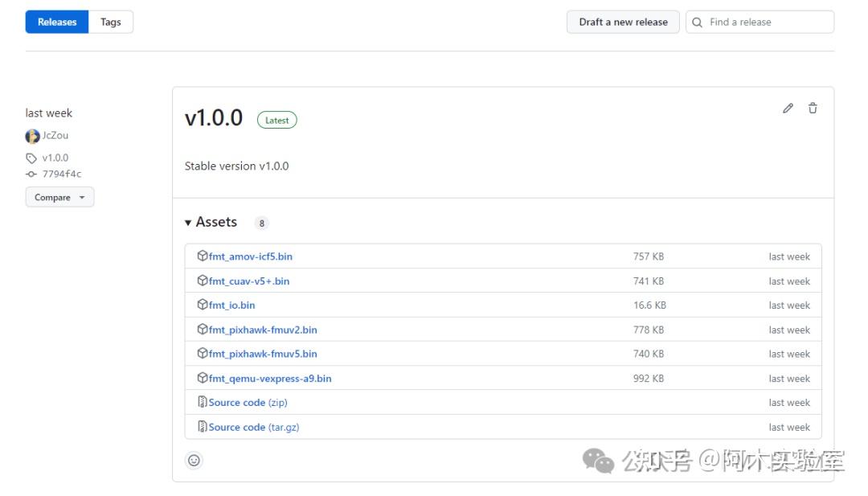868x496 pixels.
Task: Select the 778 KB file size text
Action: [x=649, y=330]
